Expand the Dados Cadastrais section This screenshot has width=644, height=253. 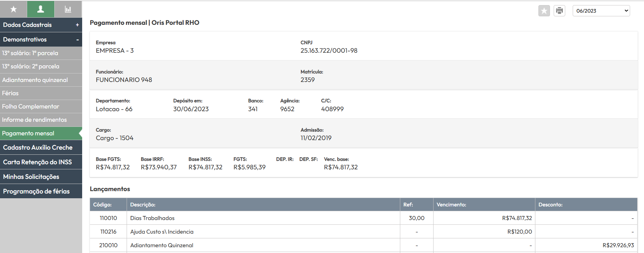pyautogui.click(x=41, y=25)
